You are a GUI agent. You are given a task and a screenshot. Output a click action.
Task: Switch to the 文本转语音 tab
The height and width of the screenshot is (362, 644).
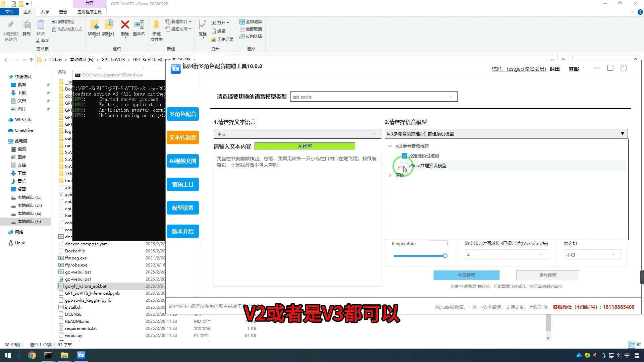coord(183,137)
